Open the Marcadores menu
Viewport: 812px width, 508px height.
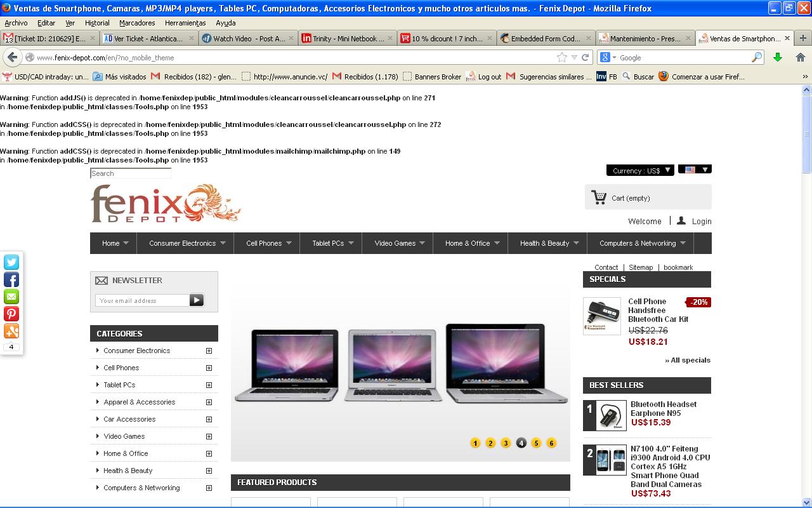(x=137, y=23)
